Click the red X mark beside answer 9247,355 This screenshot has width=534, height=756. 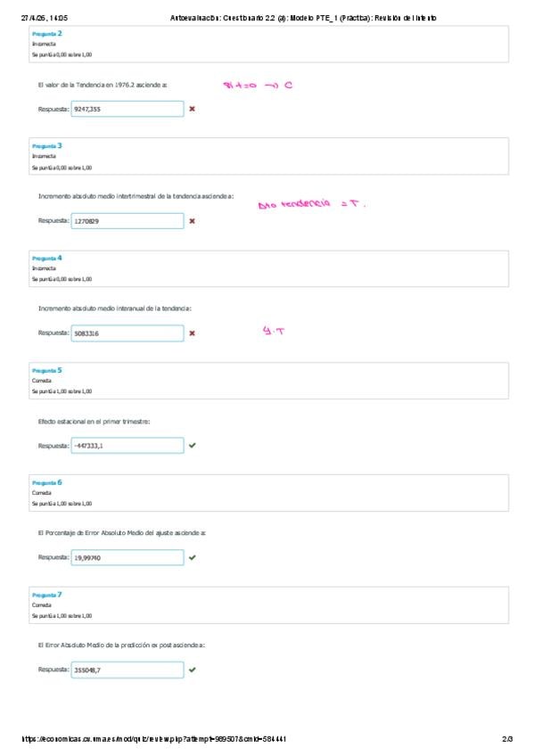[x=192, y=109]
